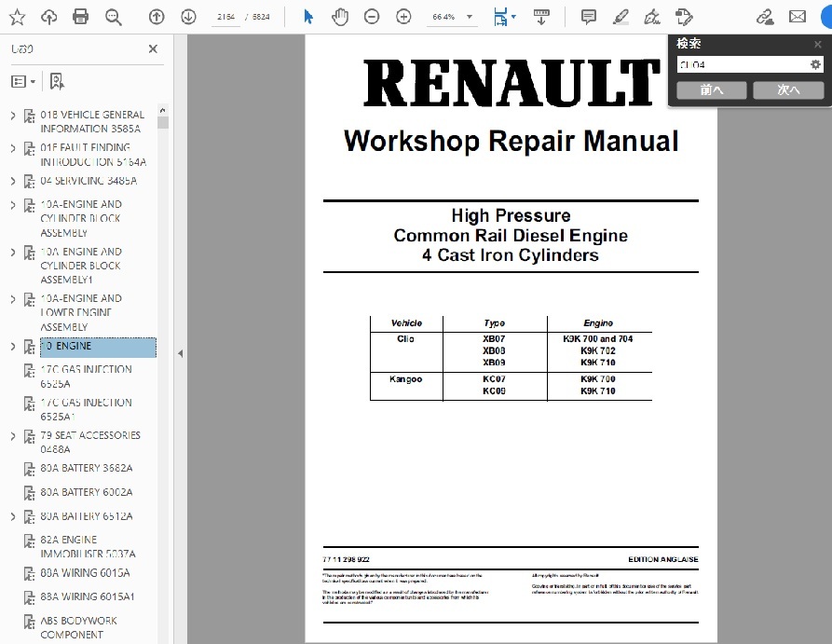Zoom in with the plus circle icon
Viewport: 832px width, 644px height.
(403, 17)
